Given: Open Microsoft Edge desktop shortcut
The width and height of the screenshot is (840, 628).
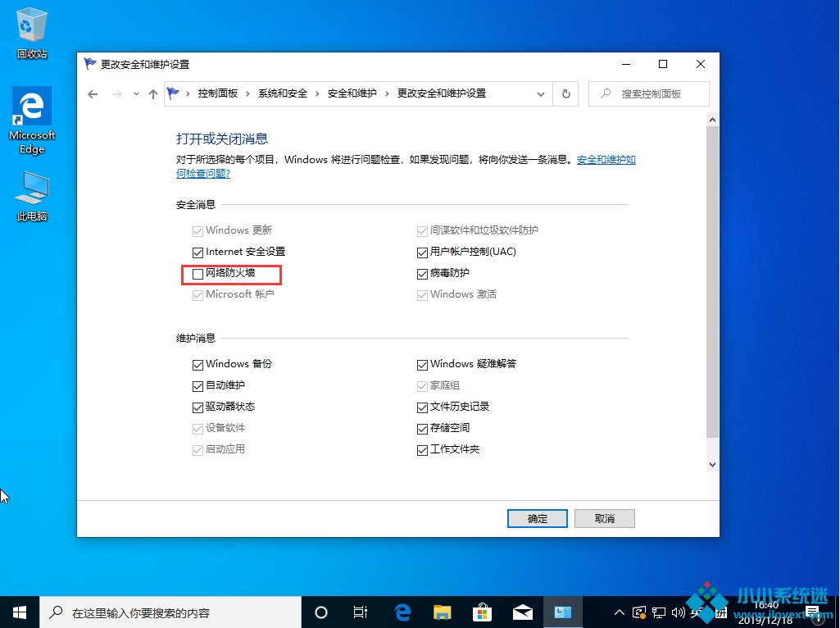Looking at the screenshot, I should [x=32, y=121].
